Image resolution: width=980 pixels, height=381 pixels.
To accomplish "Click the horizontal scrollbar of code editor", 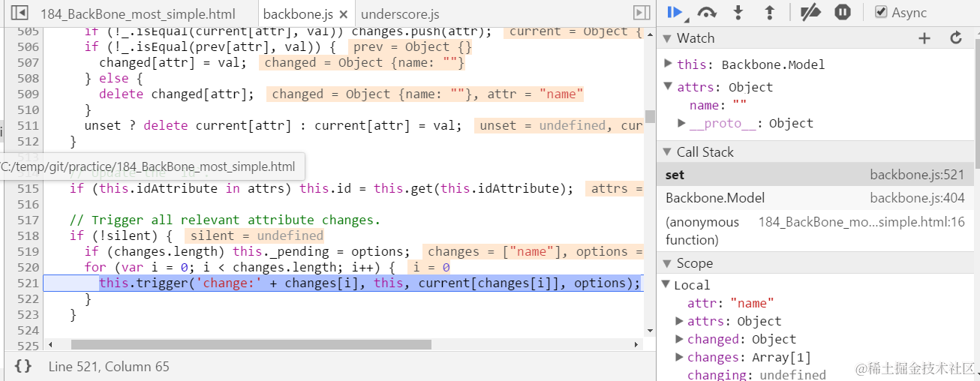I will pyautogui.click(x=251, y=345).
